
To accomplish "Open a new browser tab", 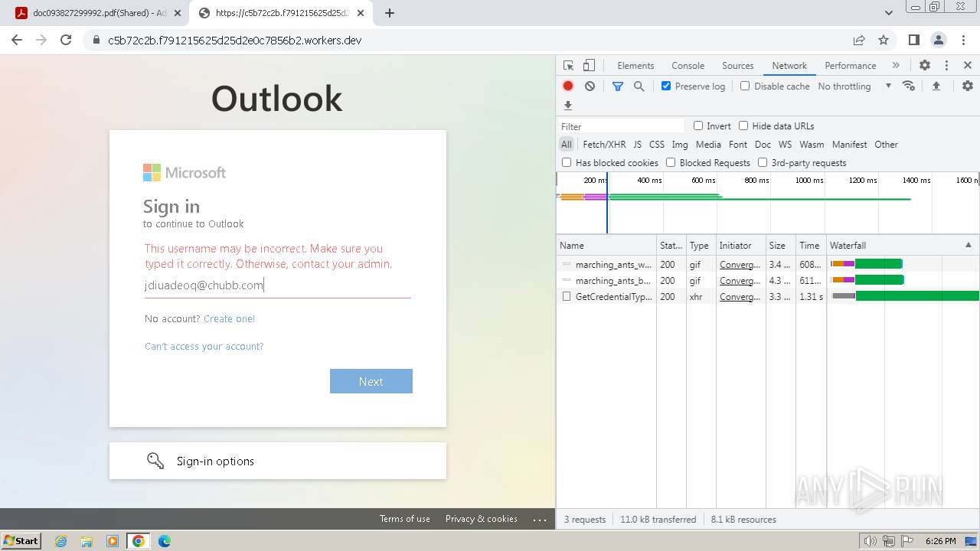I will point(390,13).
